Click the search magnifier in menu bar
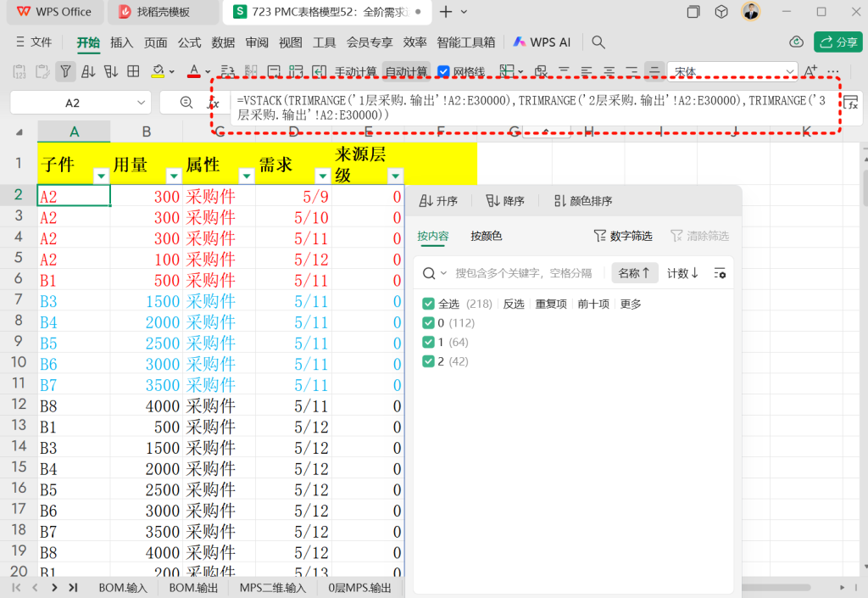The image size is (868, 598). point(598,42)
